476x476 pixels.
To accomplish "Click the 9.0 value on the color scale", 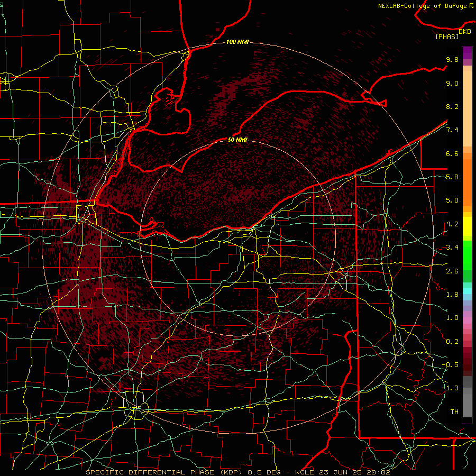I will (x=452, y=83).
